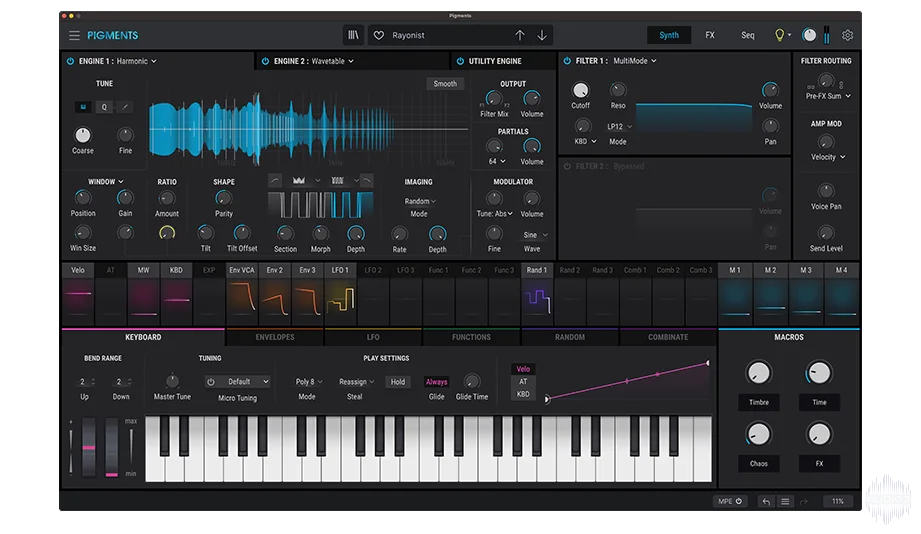Viewport: 921px width, 534px height.
Task: Open the preset browser library icon
Action: 353,35
